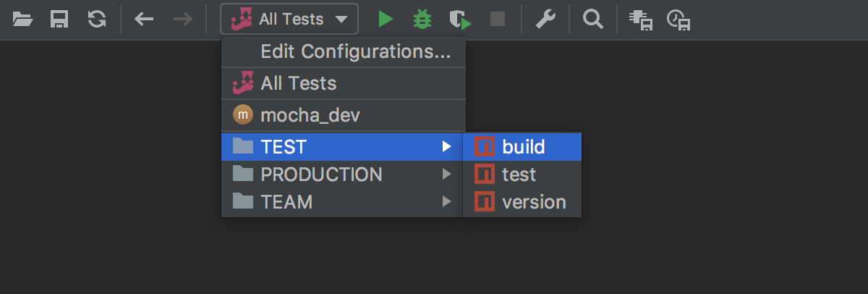Start debugging with the green bug icon
Viewport: 868px width, 294px height.
click(422, 19)
